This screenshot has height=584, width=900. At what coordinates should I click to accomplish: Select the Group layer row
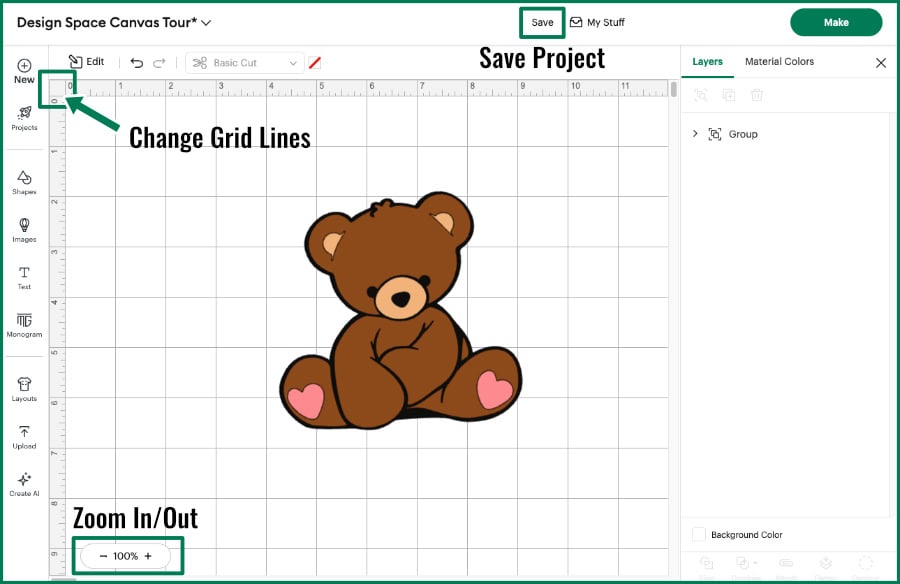(785, 134)
